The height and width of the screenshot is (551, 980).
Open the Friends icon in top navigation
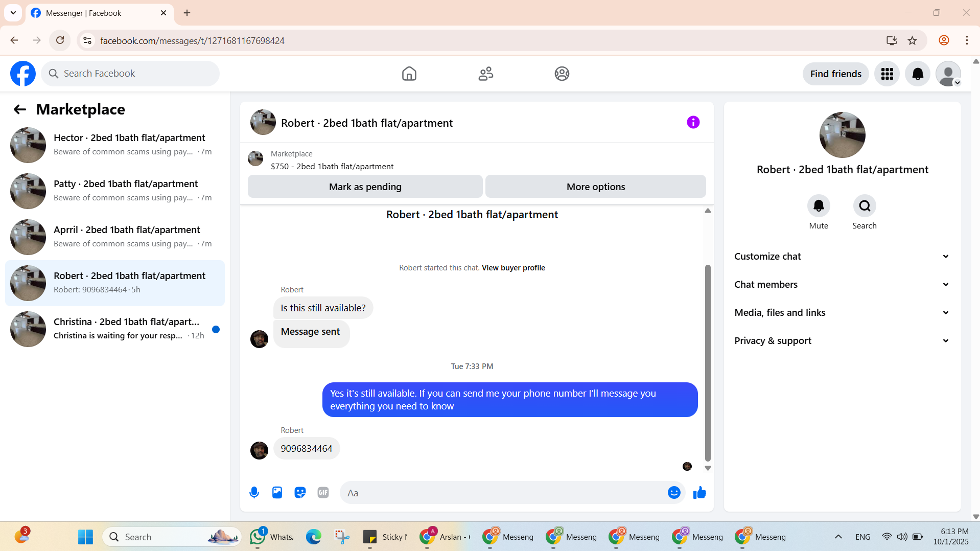[x=485, y=74]
